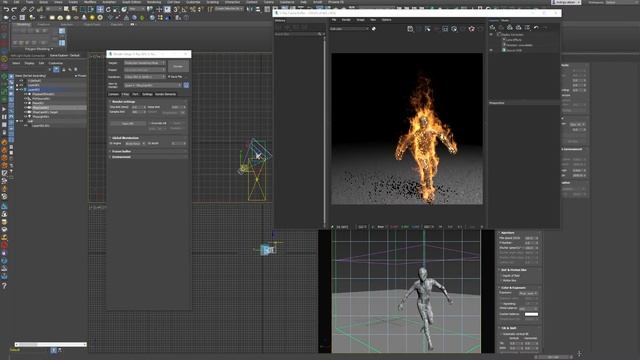Open the Options menu in frame buffer window
Image resolution: width=640 pixels, height=360 pixels.
point(387,20)
